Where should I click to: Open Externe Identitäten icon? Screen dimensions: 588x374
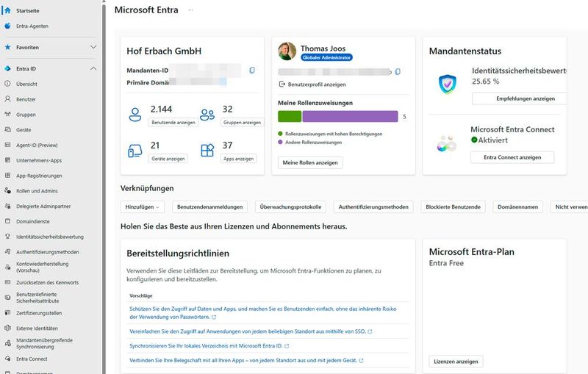7,328
